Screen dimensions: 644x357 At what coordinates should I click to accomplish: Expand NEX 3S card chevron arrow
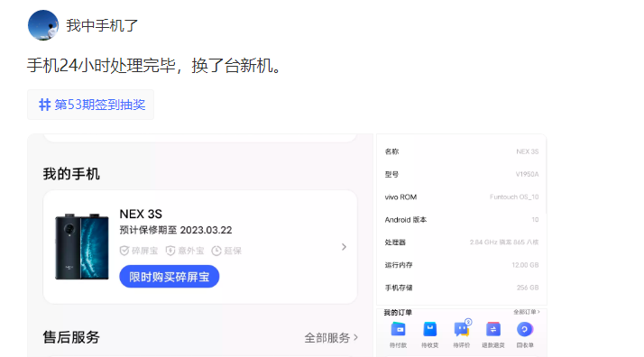(x=345, y=247)
